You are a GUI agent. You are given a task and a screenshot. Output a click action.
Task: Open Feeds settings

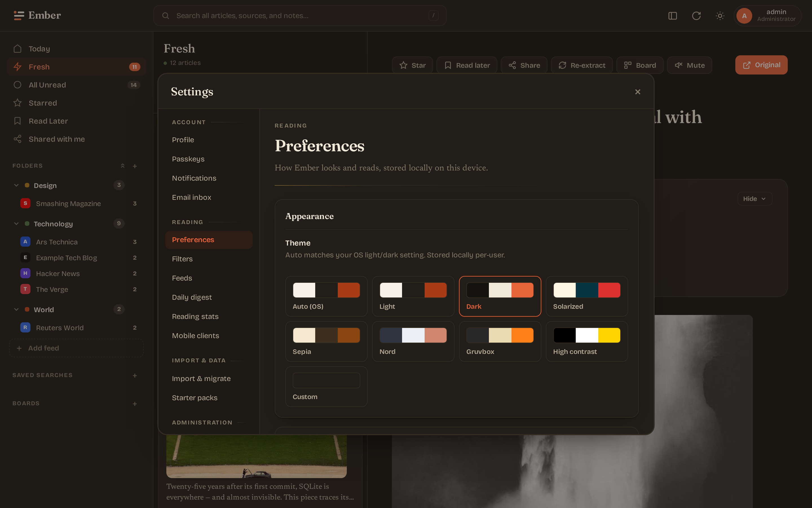click(x=209, y=278)
